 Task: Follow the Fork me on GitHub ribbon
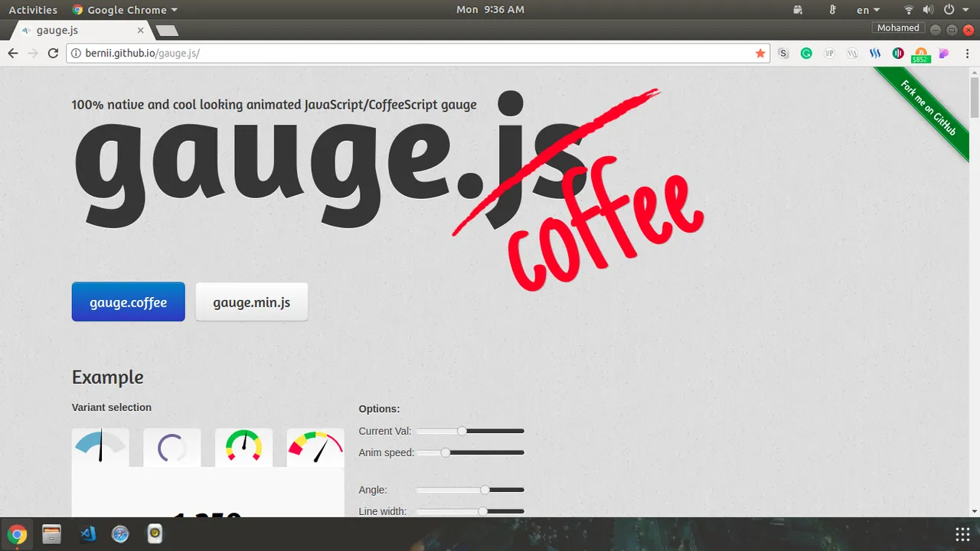[x=928, y=109]
